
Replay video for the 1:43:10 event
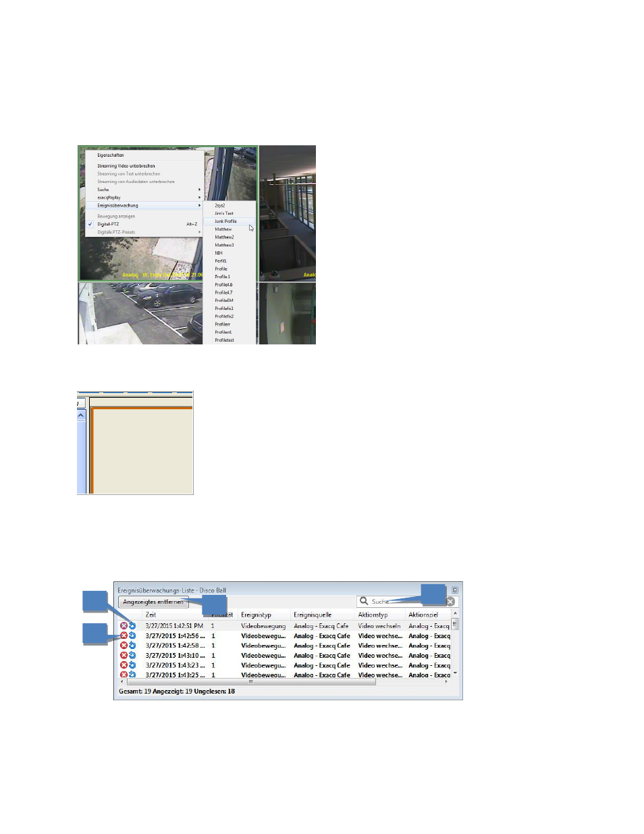(x=132, y=655)
